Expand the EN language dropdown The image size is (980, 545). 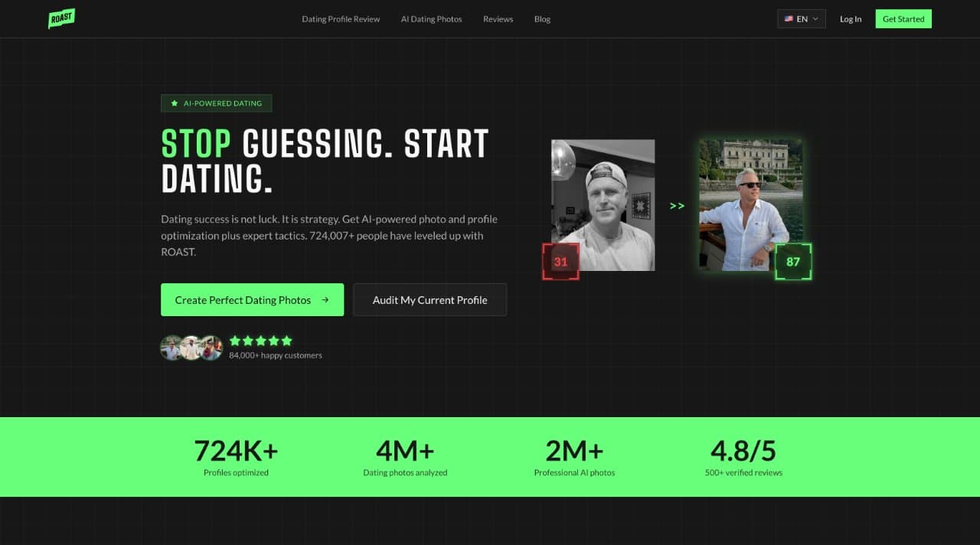[x=802, y=19]
